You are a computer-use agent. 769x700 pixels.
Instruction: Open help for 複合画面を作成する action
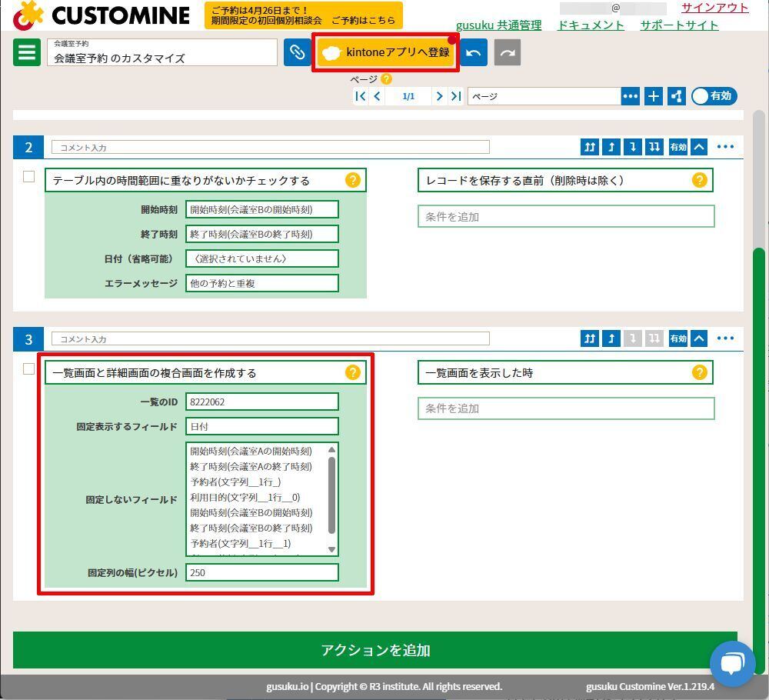(353, 372)
